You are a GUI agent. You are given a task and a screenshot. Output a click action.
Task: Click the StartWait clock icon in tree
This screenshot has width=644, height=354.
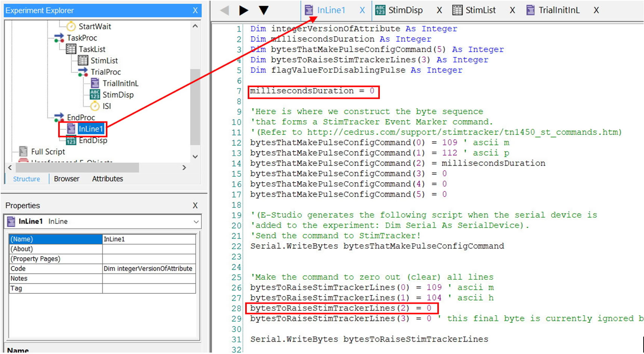(x=71, y=26)
